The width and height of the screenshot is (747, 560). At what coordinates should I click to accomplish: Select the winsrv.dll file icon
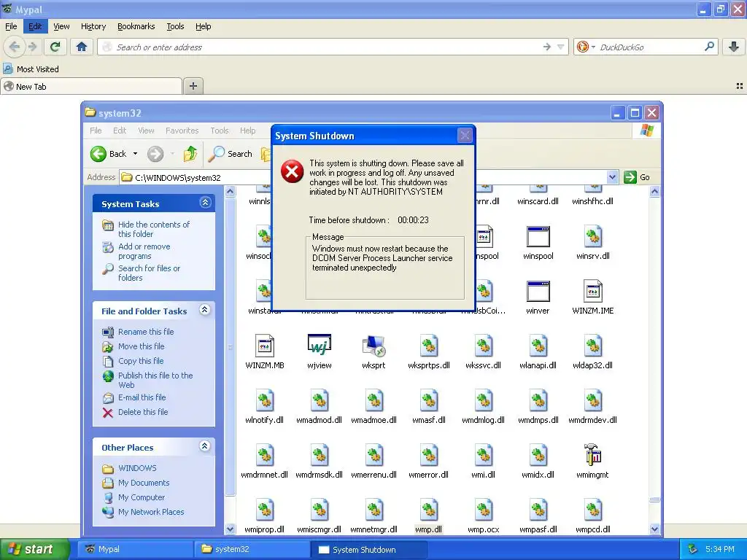click(x=592, y=236)
